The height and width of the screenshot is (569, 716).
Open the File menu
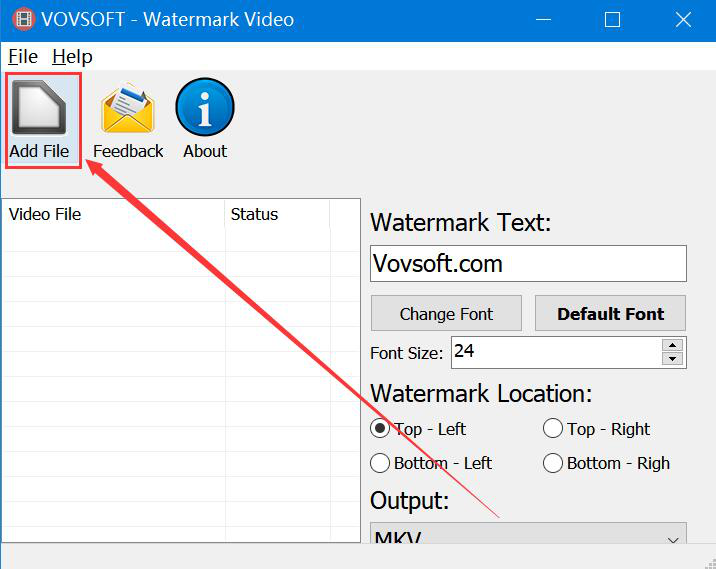22,56
